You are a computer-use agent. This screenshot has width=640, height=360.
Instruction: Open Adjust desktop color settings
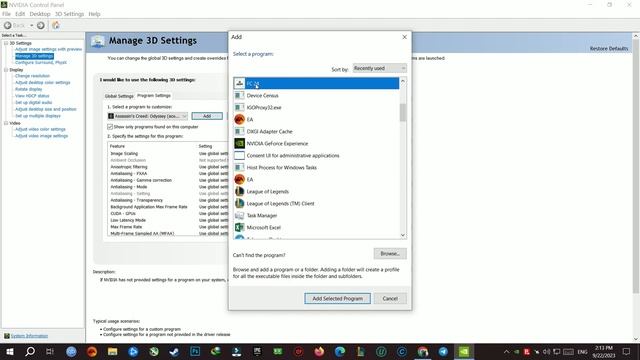42,82
